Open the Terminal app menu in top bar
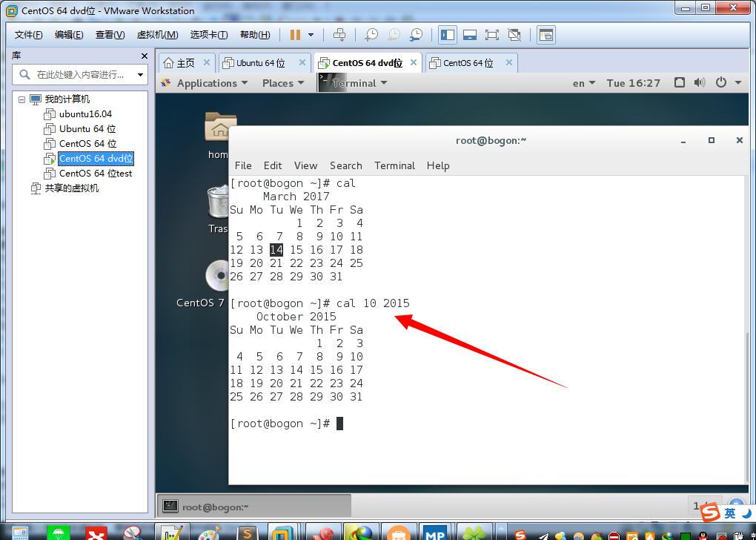This screenshot has width=756, height=540. pyautogui.click(x=354, y=83)
